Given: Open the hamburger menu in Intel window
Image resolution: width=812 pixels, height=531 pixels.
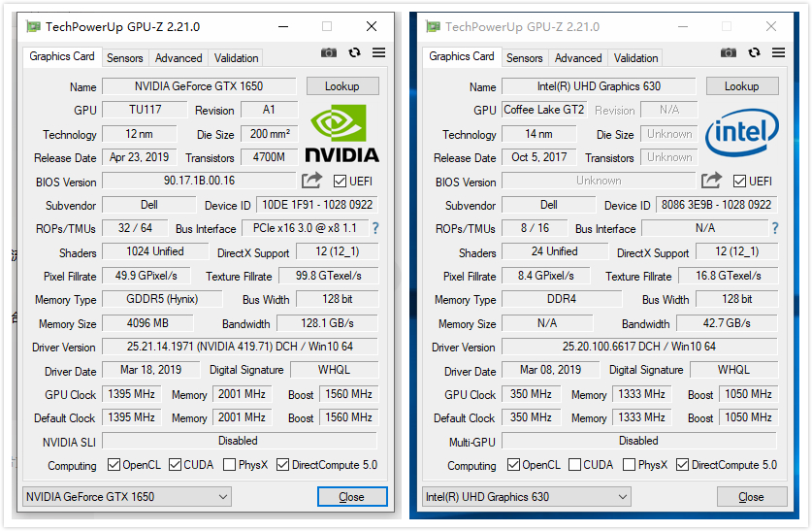Looking at the screenshot, I should coord(779,52).
